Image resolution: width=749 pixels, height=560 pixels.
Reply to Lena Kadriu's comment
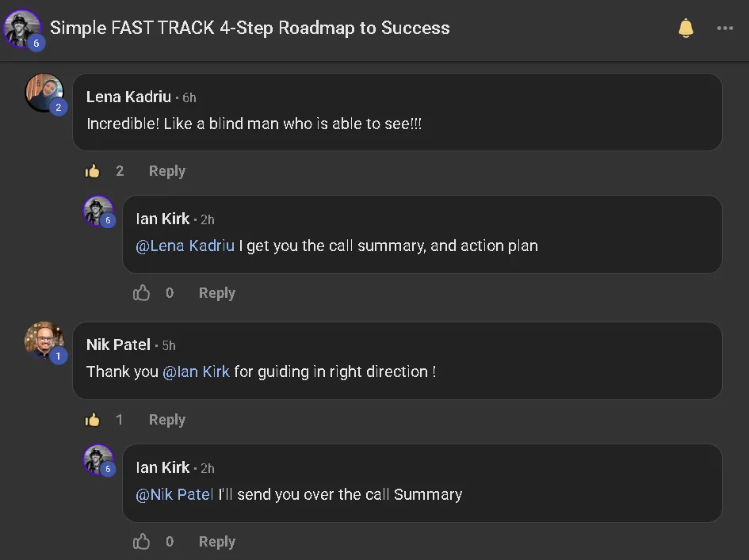pos(166,171)
